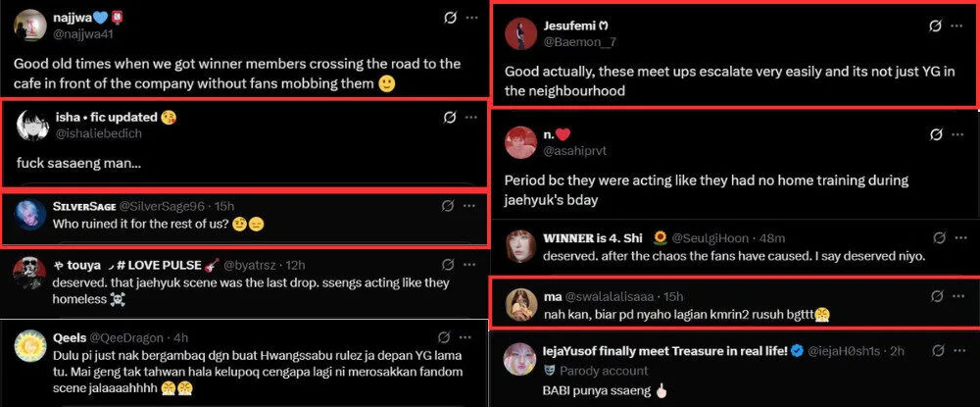Click the verified badge next to IejaYusof's name
This screenshot has width=980, height=407.
click(798, 352)
